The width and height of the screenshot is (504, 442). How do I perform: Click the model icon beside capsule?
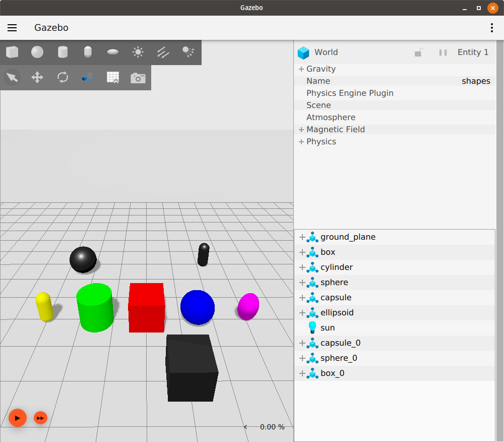pyautogui.click(x=312, y=298)
